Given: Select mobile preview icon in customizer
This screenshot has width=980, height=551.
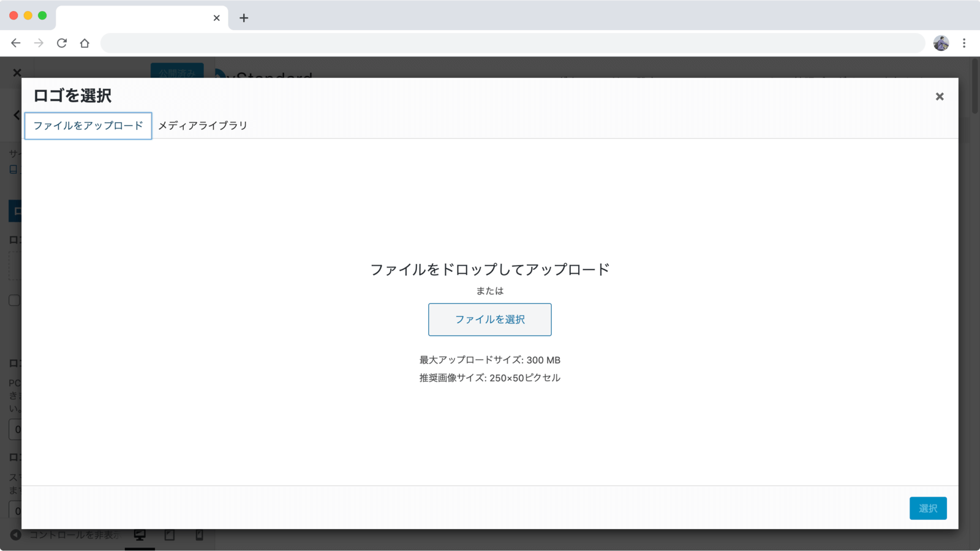Looking at the screenshot, I should coord(199,535).
